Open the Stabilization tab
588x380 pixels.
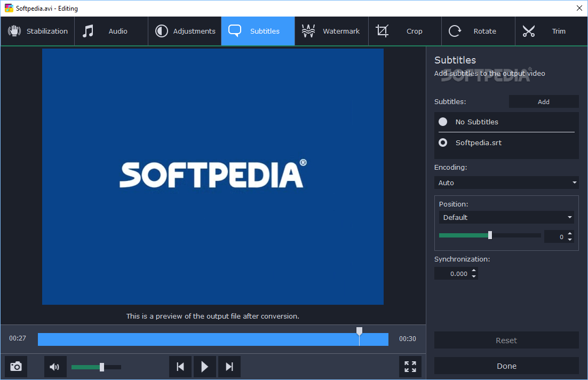pyautogui.click(x=37, y=31)
